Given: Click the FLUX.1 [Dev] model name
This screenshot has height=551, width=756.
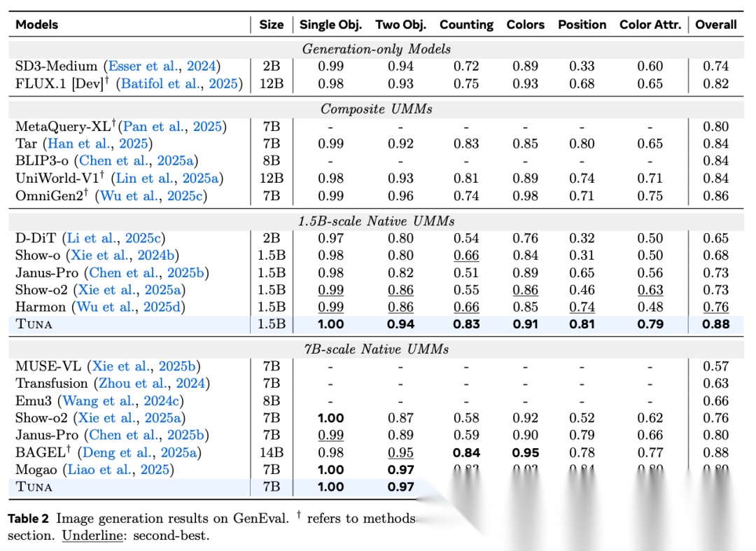Looking at the screenshot, I should point(62,83).
